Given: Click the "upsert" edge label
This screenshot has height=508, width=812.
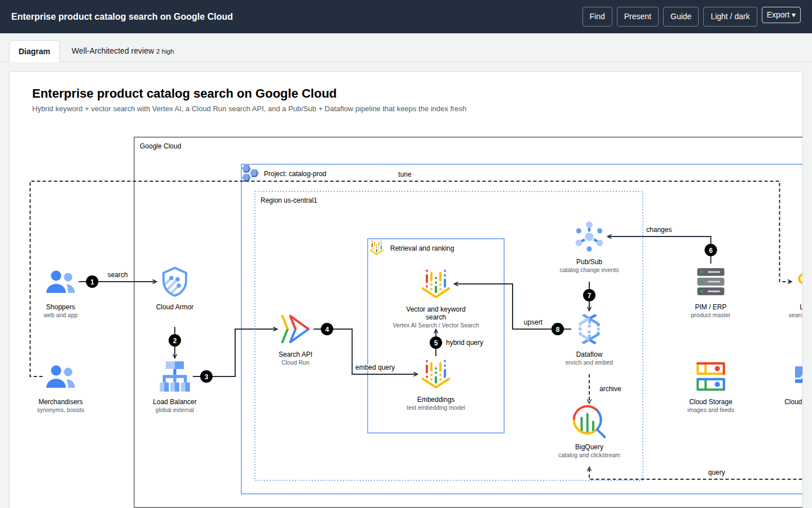Looking at the screenshot, I should tap(533, 322).
